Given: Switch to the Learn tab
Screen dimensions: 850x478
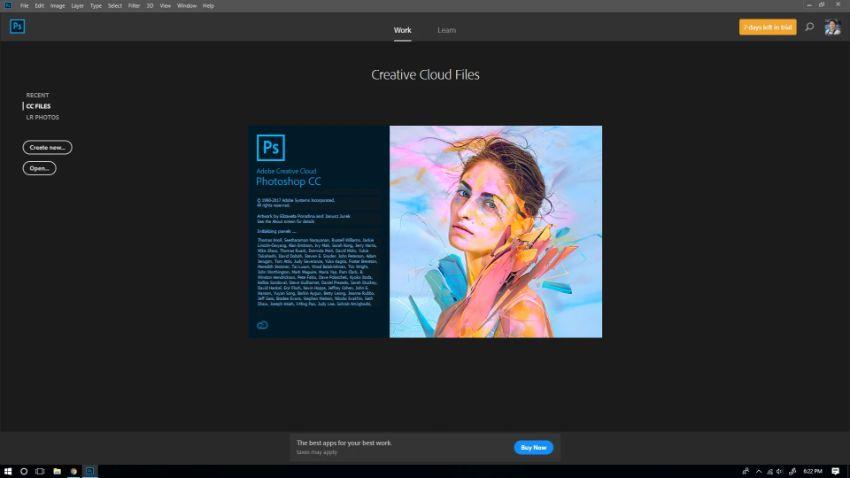Looking at the screenshot, I should tap(447, 30).
